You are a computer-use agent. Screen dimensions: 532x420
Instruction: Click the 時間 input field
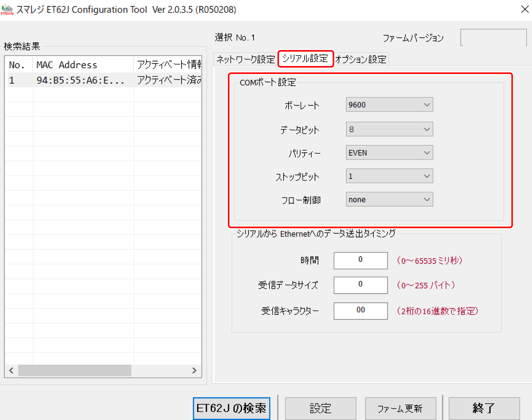click(360, 260)
